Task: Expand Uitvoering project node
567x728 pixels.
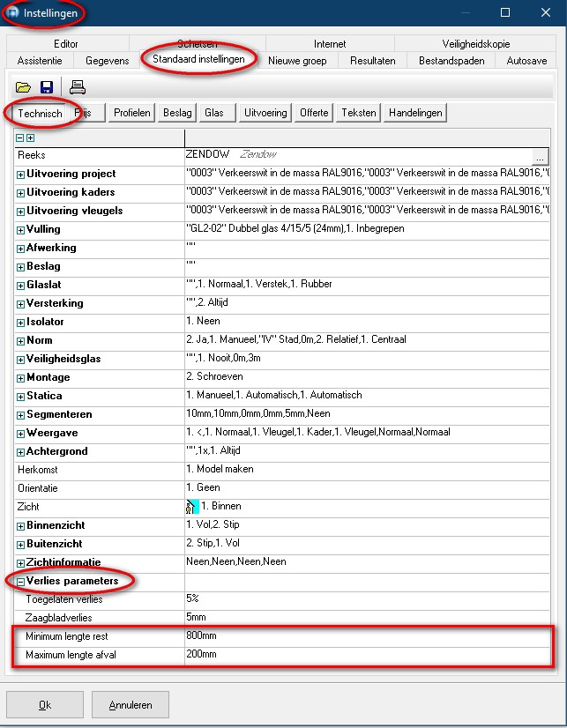Action: [x=20, y=175]
